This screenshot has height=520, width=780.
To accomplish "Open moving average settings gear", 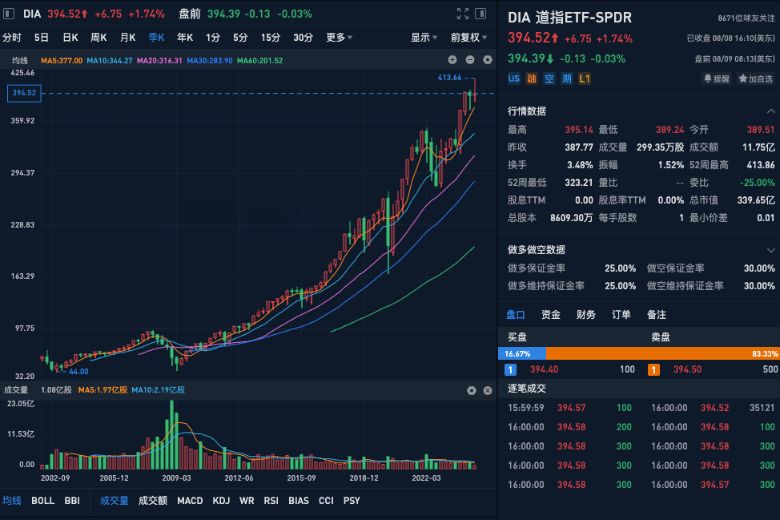I will [x=488, y=60].
